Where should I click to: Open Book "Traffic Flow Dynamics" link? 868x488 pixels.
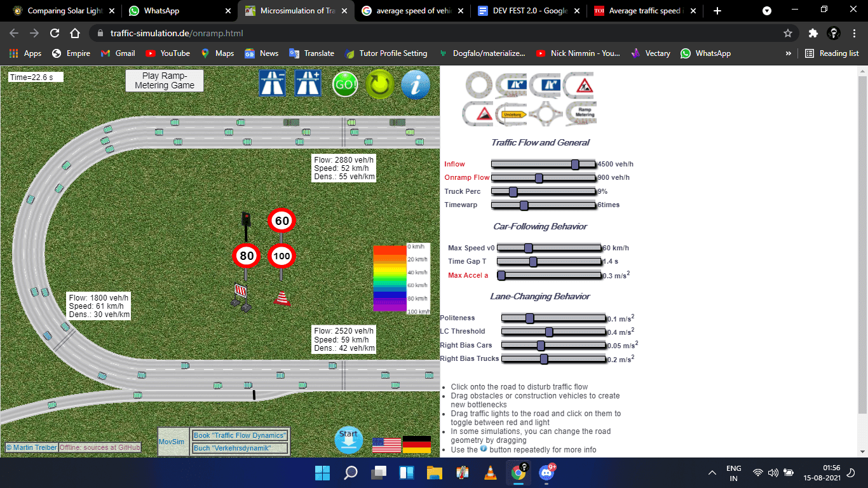coord(240,435)
